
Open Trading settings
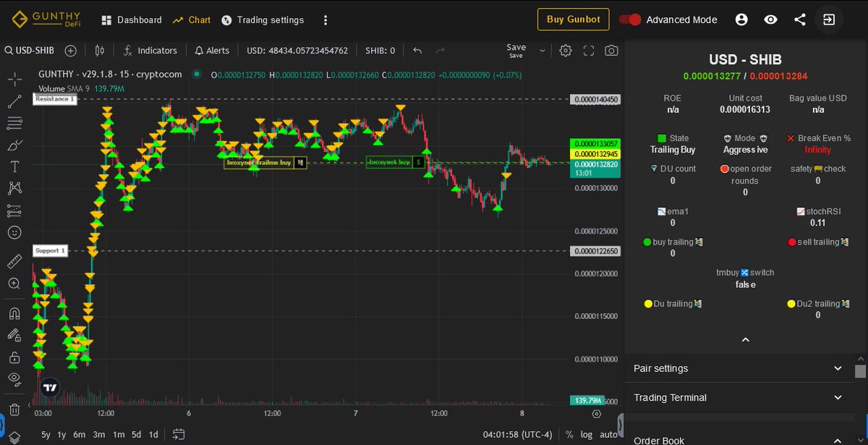pyautogui.click(x=263, y=20)
